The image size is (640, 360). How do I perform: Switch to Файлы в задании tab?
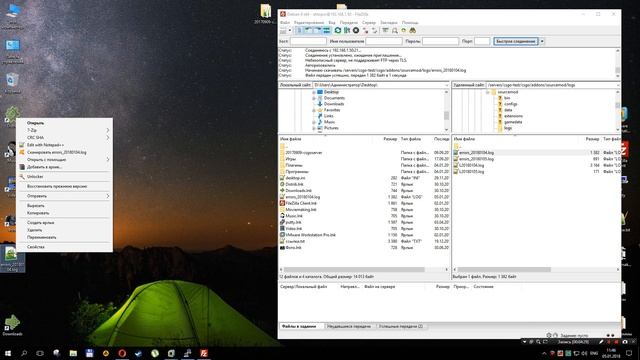click(299, 327)
